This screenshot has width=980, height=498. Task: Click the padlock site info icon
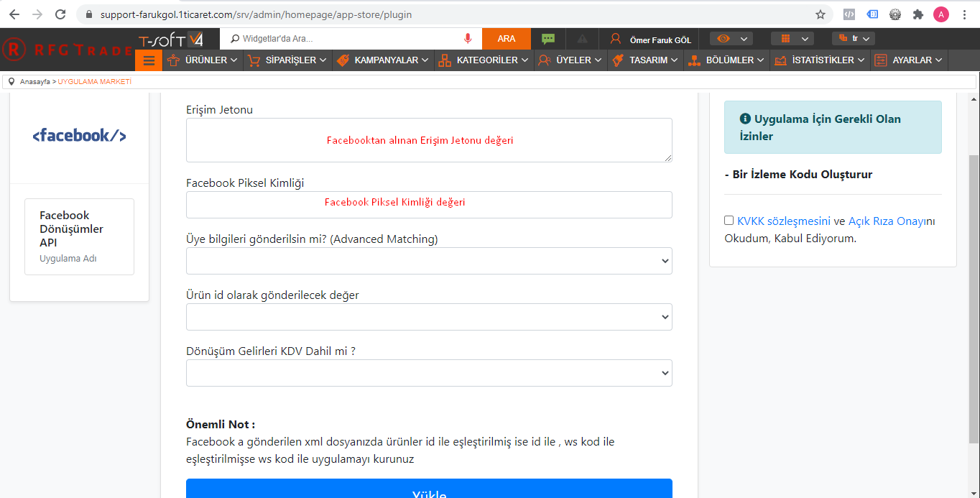coord(89,14)
